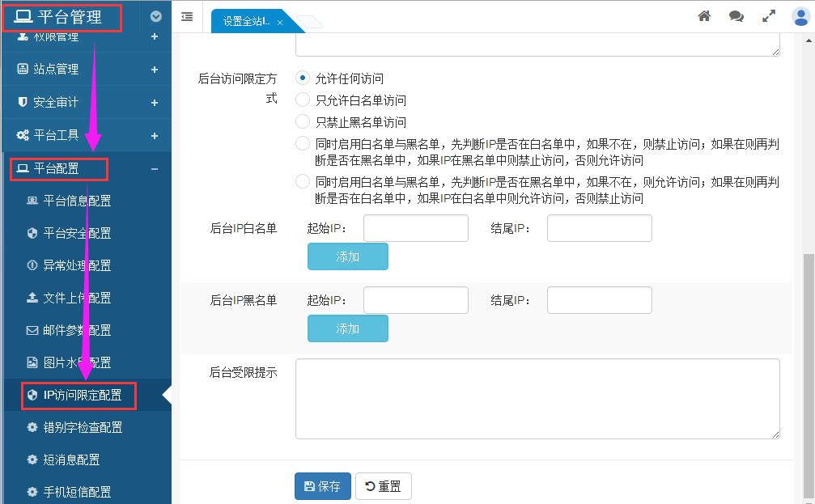Screen dimensions: 815x504
Task: Expand the 安全审计 menu section
Action: 85,103
